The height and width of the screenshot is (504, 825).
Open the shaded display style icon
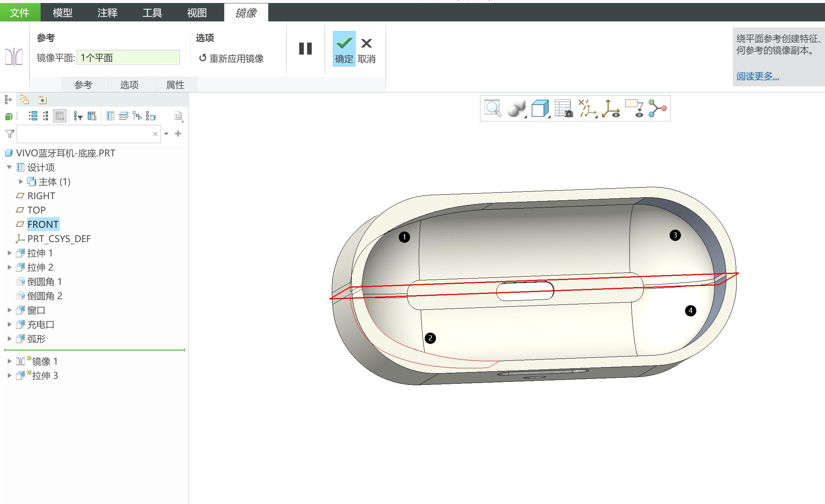(516, 109)
